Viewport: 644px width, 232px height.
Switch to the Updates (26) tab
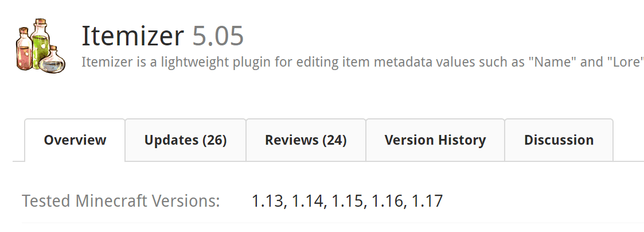pos(185,140)
